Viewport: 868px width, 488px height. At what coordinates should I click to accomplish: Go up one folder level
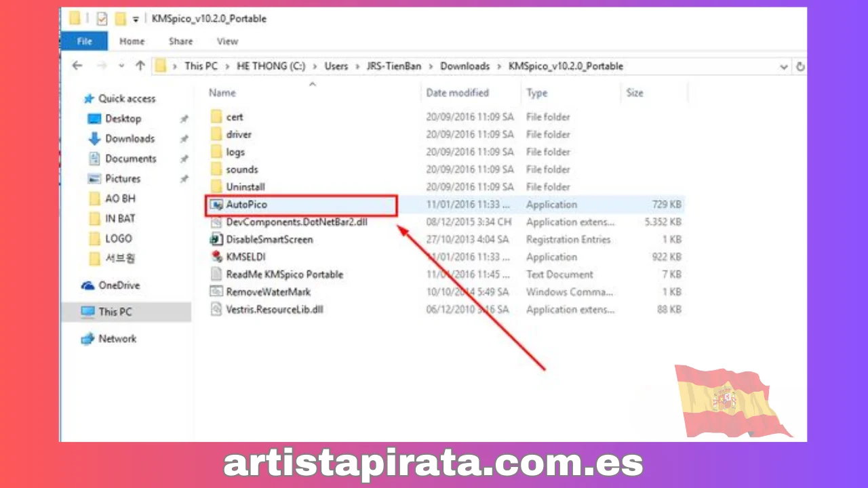[x=140, y=66]
